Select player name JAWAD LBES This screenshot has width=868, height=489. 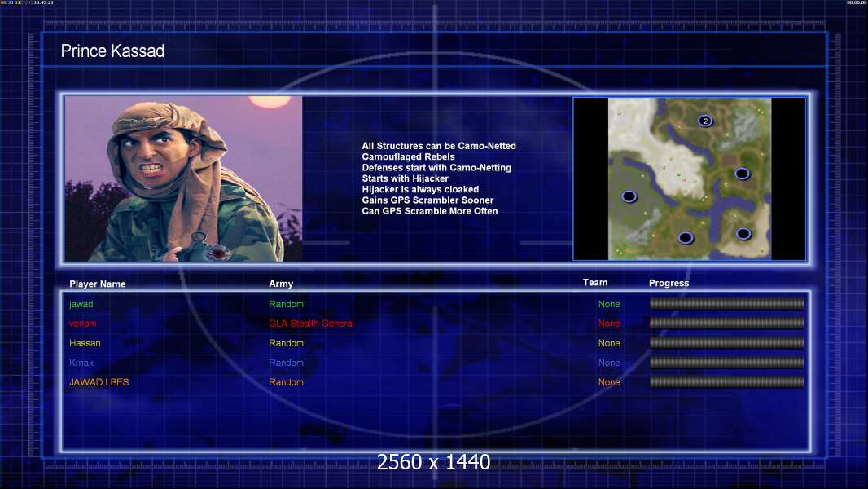(x=99, y=382)
